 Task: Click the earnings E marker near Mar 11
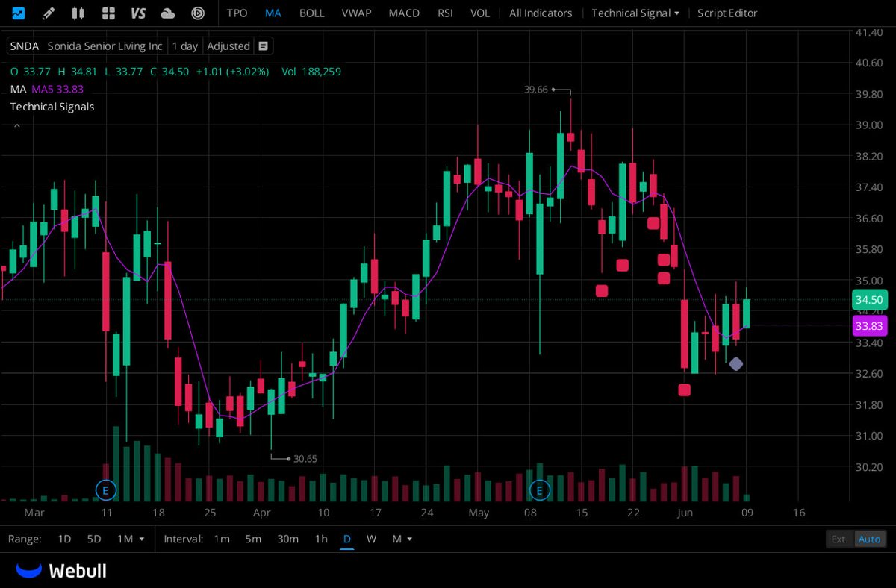(x=106, y=490)
